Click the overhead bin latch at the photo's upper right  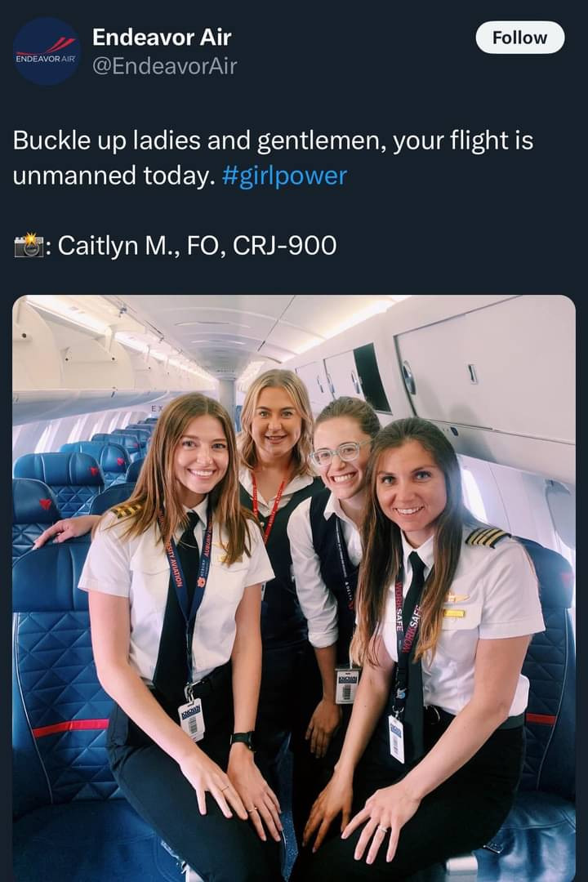click(473, 373)
